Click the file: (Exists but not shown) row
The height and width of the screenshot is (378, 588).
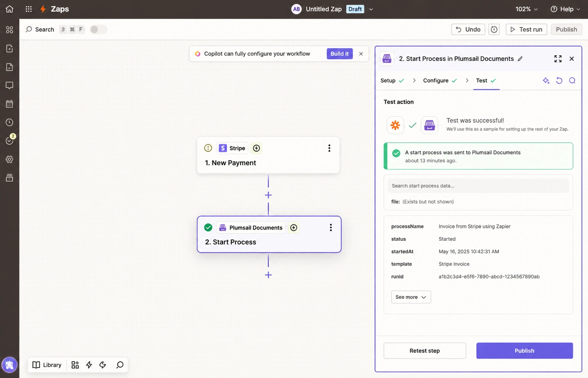[x=422, y=202]
